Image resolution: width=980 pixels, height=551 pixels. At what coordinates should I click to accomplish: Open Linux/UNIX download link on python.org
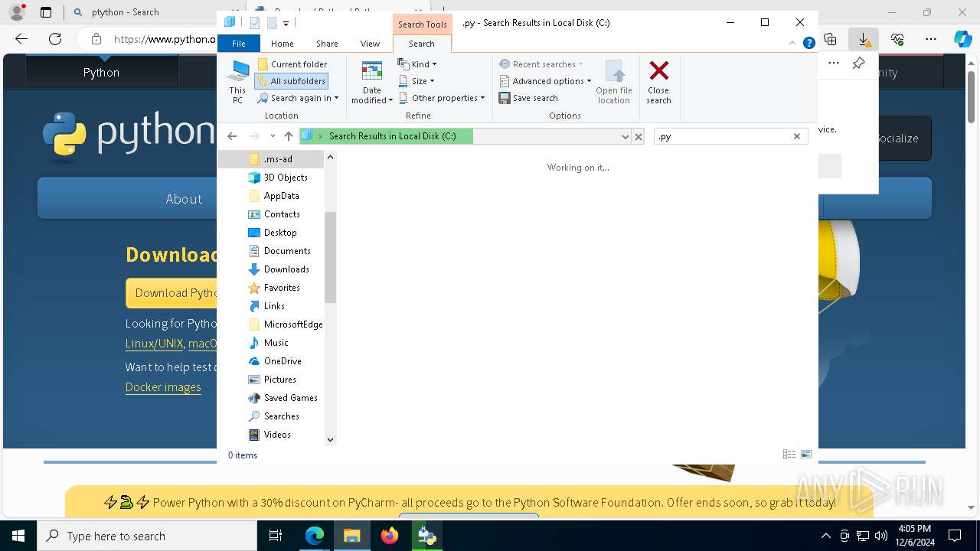coord(154,344)
